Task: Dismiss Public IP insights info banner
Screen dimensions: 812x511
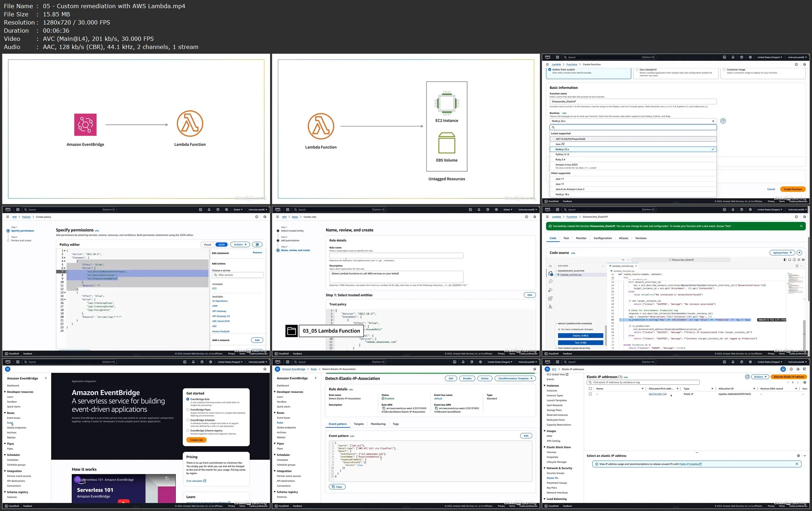Action: point(797,464)
